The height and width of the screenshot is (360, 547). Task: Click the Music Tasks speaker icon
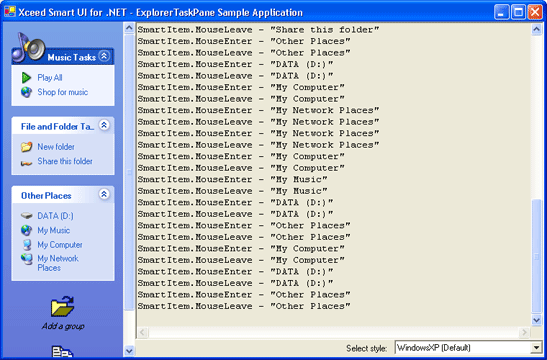[x=29, y=47]
